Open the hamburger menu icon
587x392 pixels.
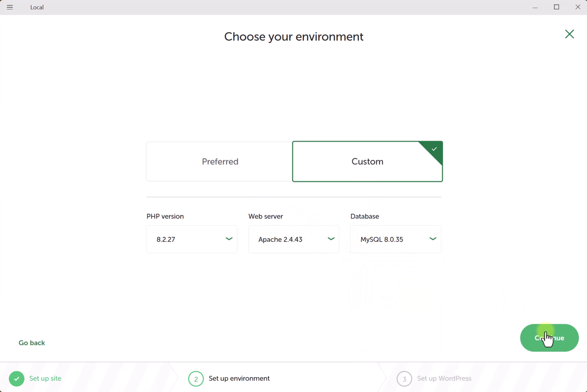pyautogui.click(x=10, y=7)
